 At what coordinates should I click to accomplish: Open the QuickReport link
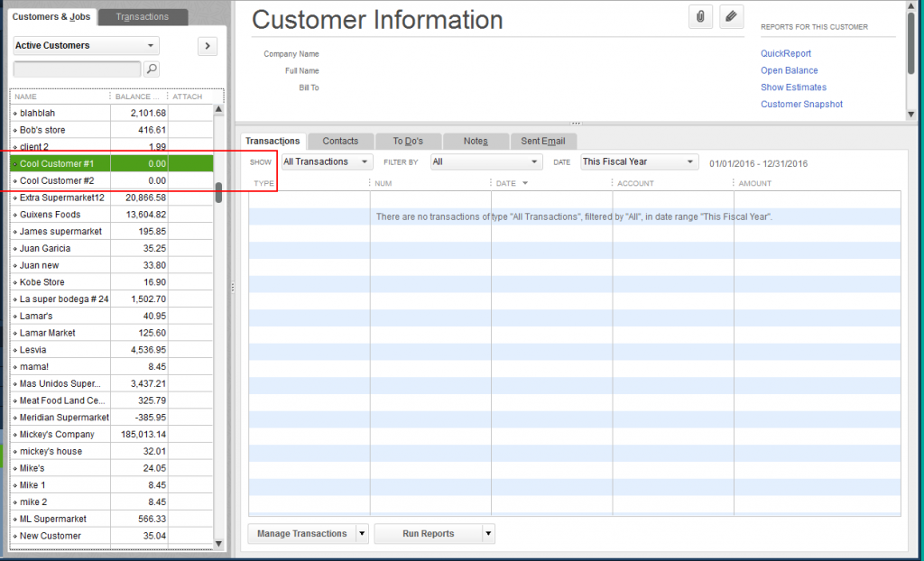pyautogui.click(x=785, y=53)
